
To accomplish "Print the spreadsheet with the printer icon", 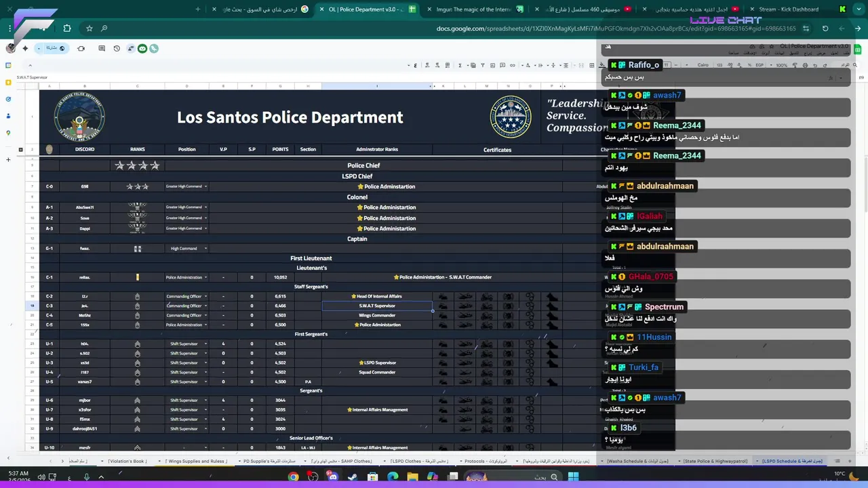I will point(805,65).
